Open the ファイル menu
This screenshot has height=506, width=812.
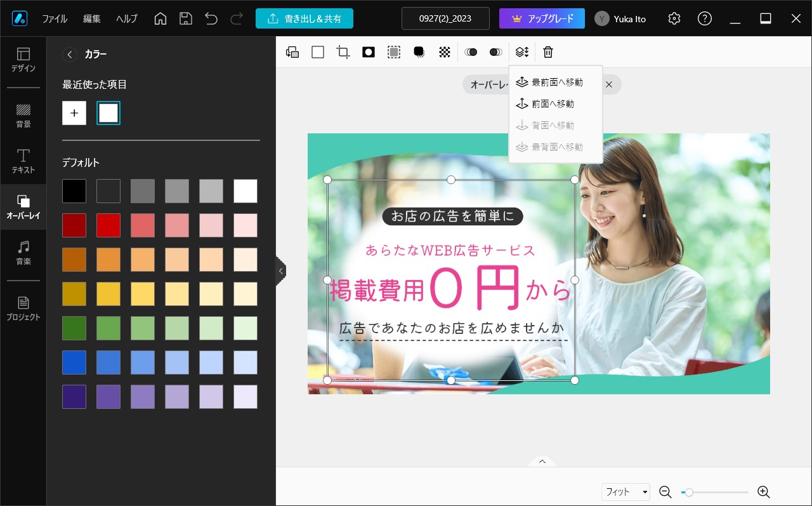click(55, 18)
